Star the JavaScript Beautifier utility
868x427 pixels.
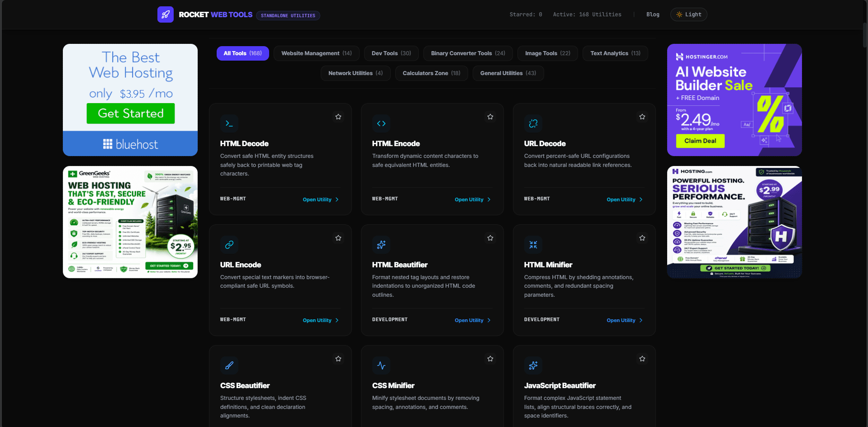(642, 359)
